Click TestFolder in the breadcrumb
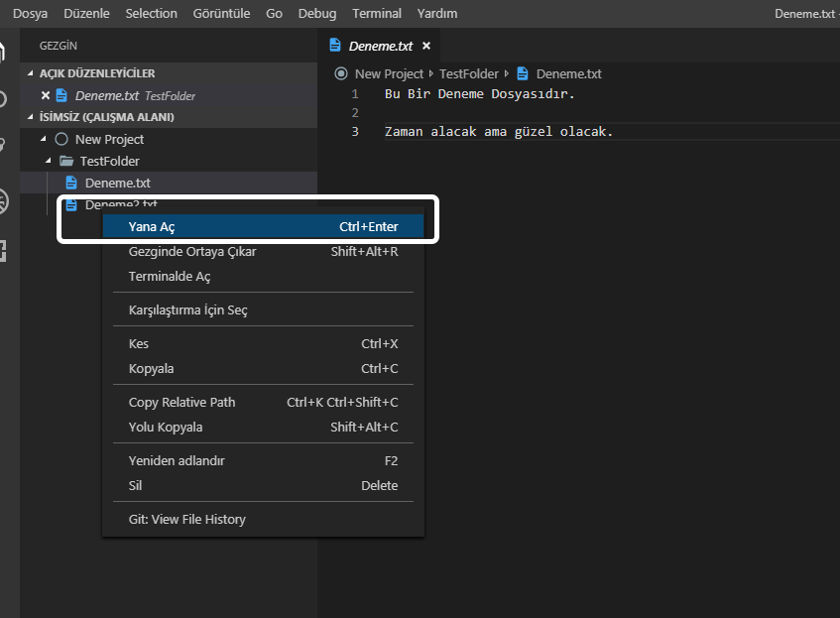This screenshot has width=840, height=618. (x=469, y=74)
